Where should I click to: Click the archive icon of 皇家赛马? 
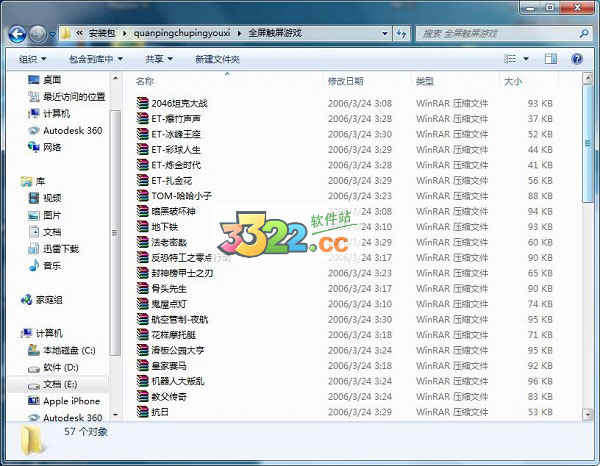coord(142,365)
